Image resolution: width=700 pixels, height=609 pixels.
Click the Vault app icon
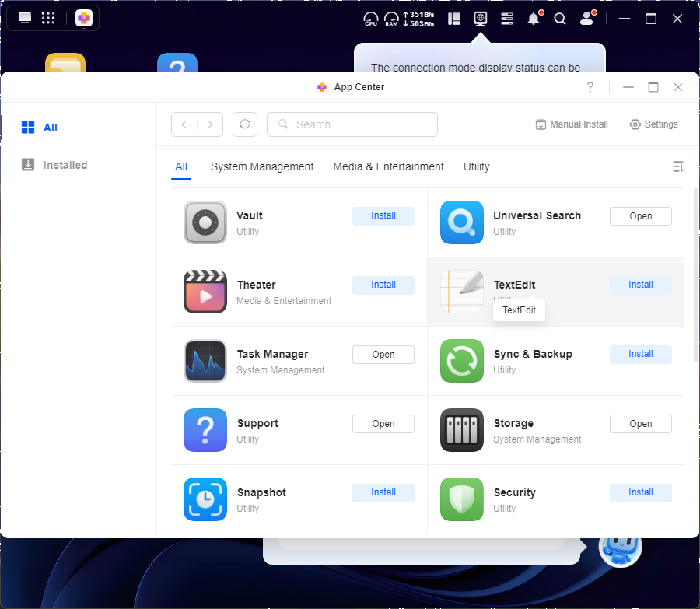205,223
